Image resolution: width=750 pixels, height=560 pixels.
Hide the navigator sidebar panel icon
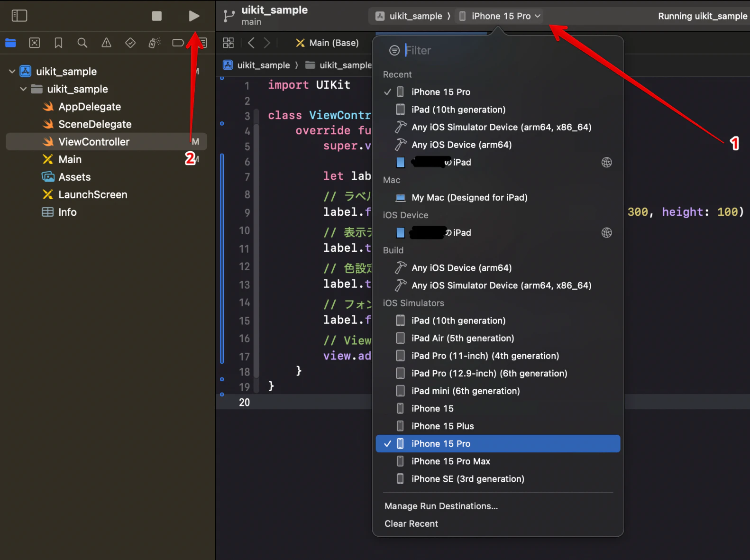click(19, 16)
